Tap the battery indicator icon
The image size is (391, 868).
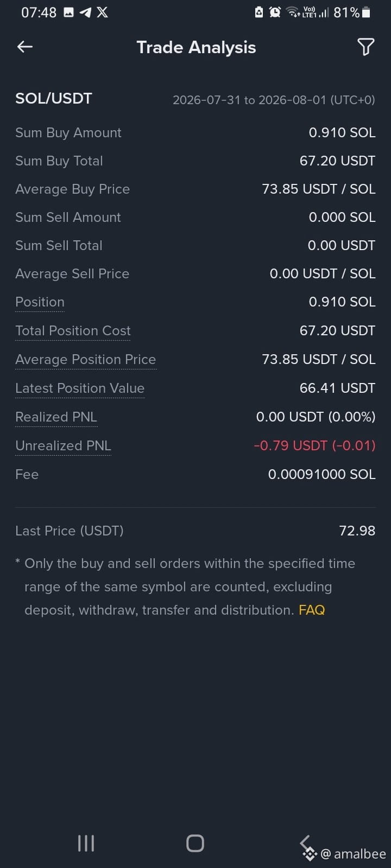pyautogui.click(x=366, y=12)
